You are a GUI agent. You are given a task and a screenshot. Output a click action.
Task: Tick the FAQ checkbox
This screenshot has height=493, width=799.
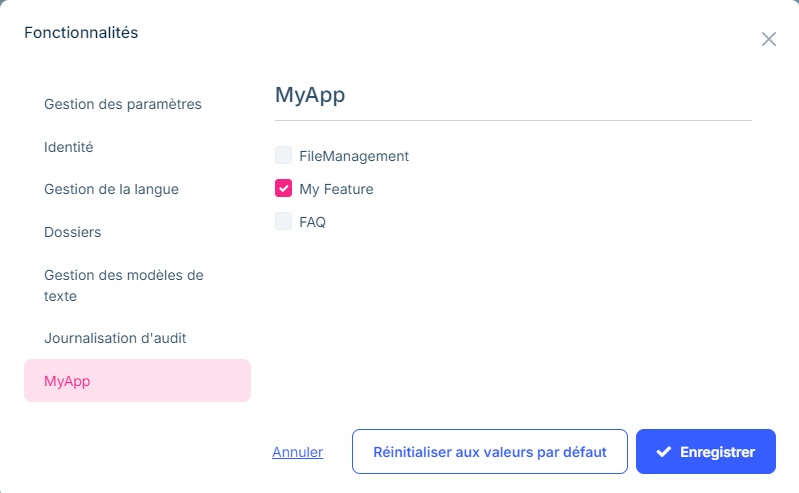point(283,221)
